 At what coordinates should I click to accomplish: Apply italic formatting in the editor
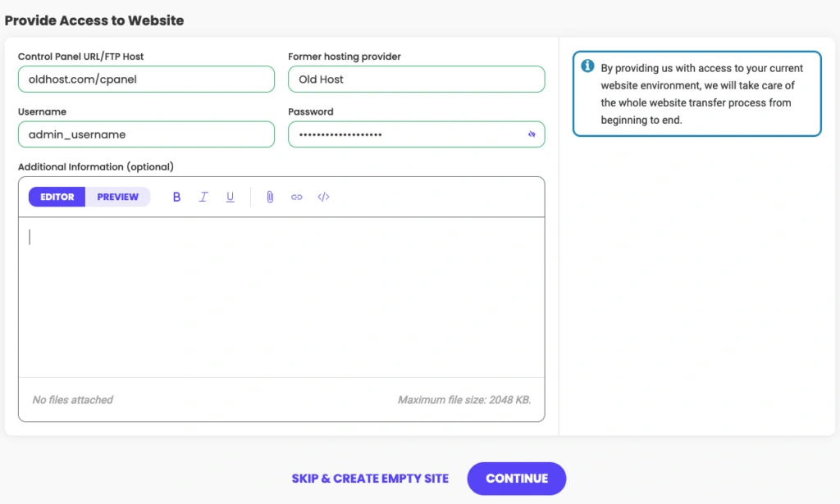[203, 197]
